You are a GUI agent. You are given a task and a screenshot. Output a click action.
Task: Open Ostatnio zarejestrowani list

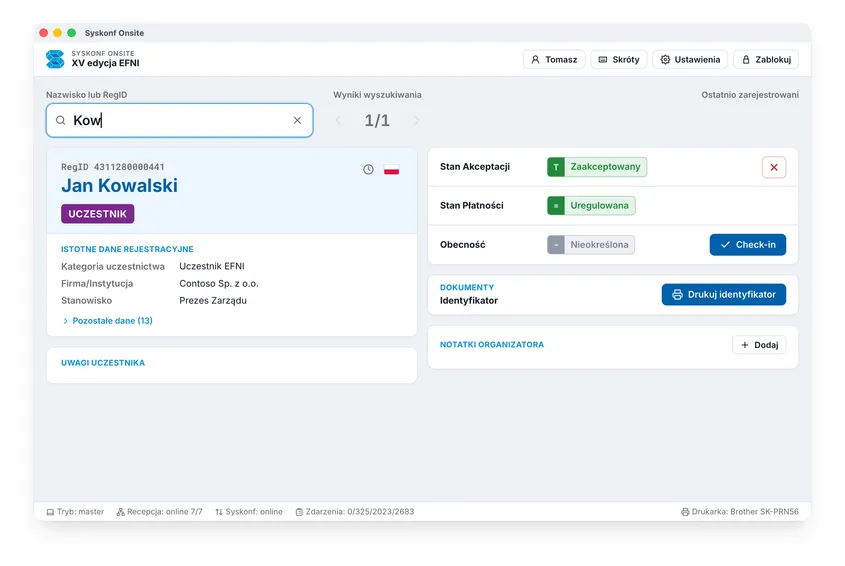point(750,95)
